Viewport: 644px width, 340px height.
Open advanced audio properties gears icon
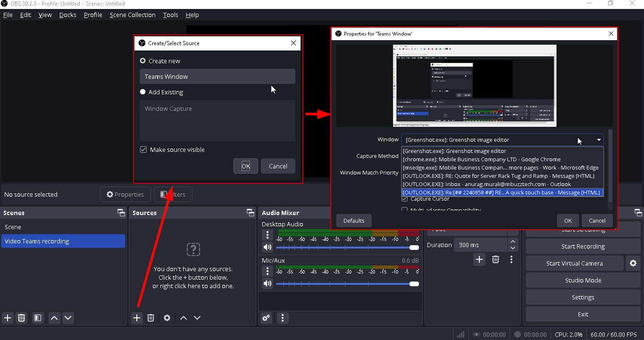(267, 318)
